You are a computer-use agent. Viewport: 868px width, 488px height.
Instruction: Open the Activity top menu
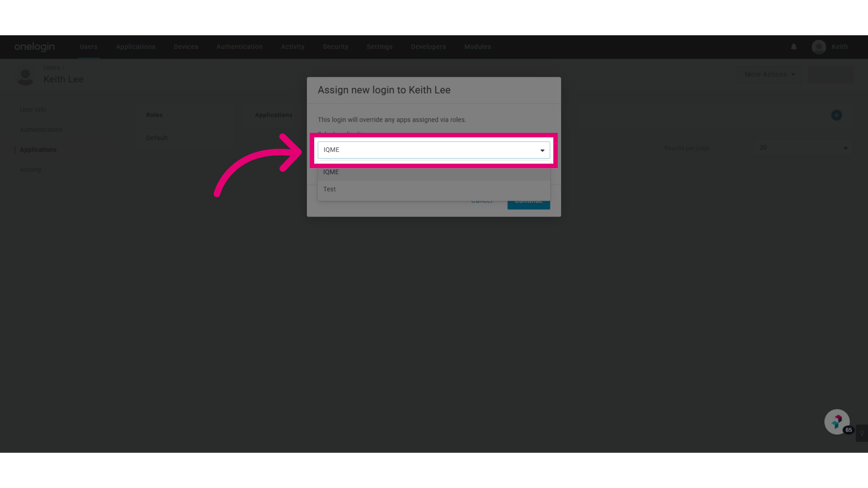click(292, 47)
